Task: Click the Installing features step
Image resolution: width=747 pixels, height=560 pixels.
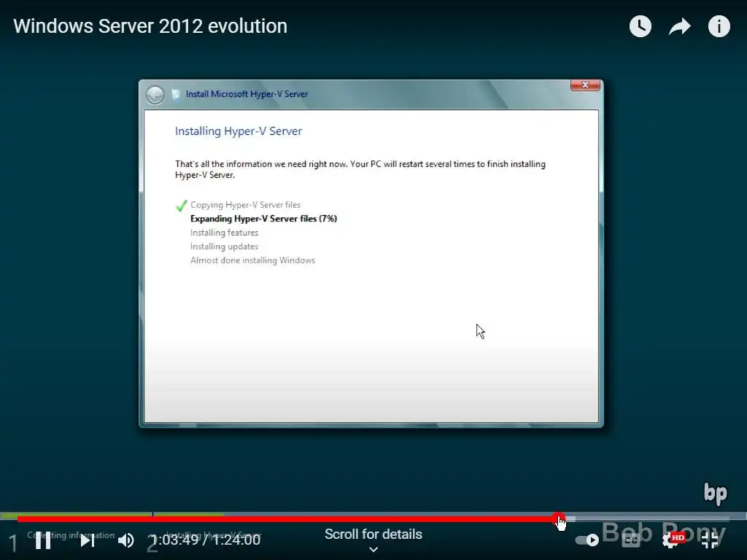Action: tap(224, 233)
